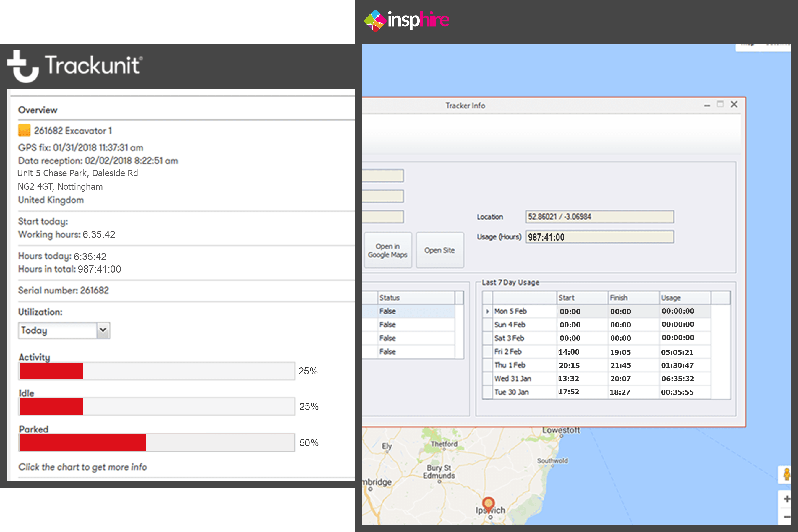Click the Parked 50% utilization bar
798x532 pixels.
[157, 442]
